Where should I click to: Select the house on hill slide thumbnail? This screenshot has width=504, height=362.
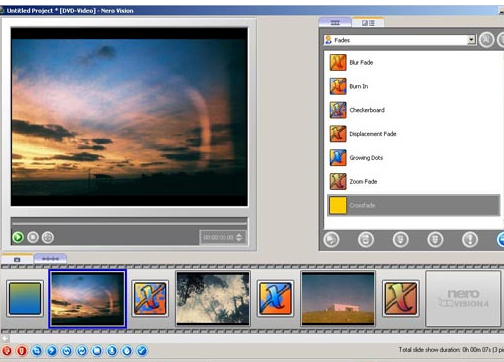coord(338,298)
